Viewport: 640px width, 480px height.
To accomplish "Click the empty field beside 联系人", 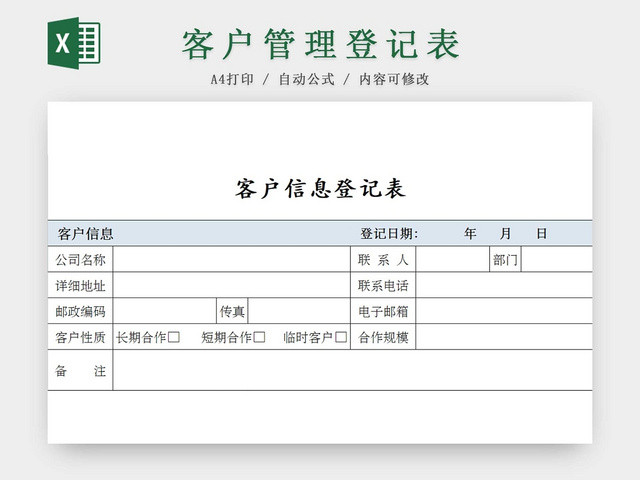I will (x=453, y=259).
